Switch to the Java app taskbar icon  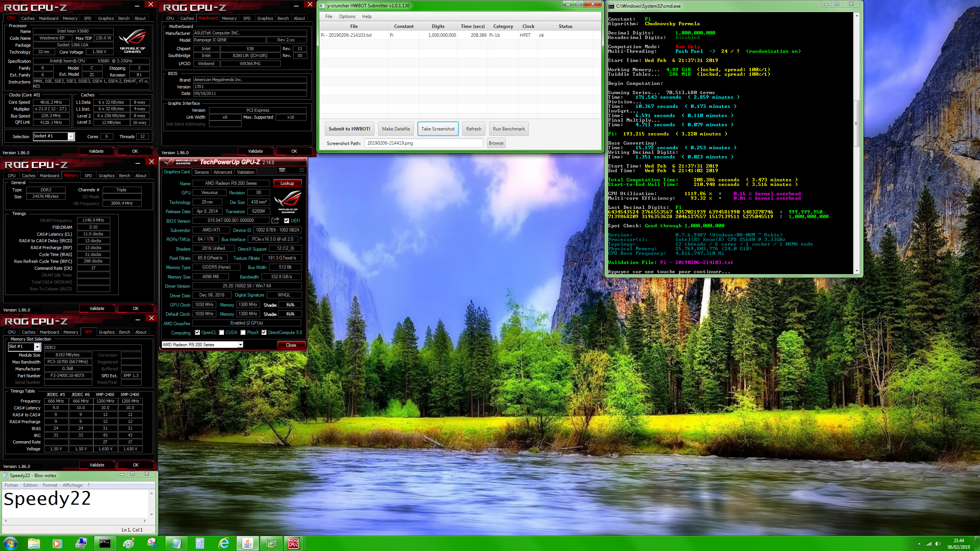tap(248, 543)
